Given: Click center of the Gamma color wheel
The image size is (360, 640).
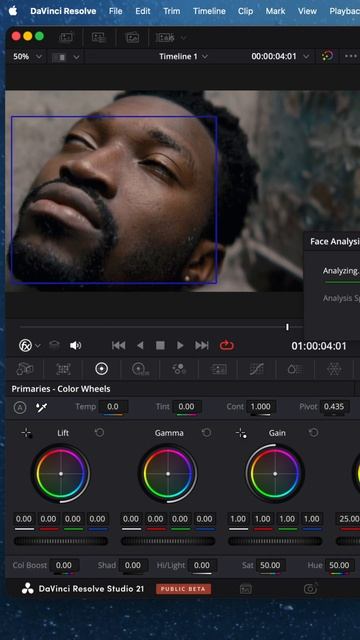Looking at the screenshot, I should (168, 474).
